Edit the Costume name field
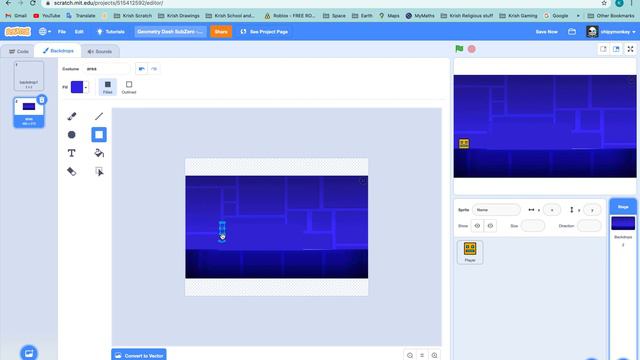 coord(107,69)
